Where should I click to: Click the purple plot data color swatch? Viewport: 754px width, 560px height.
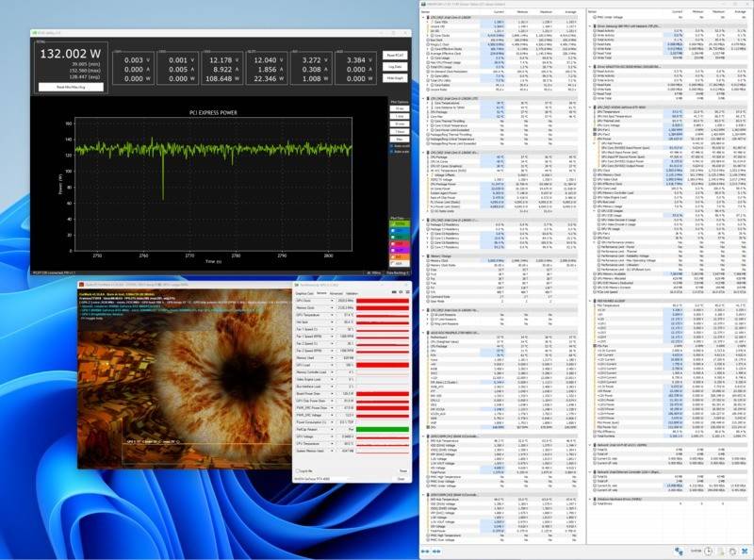(x=402, y=251)
